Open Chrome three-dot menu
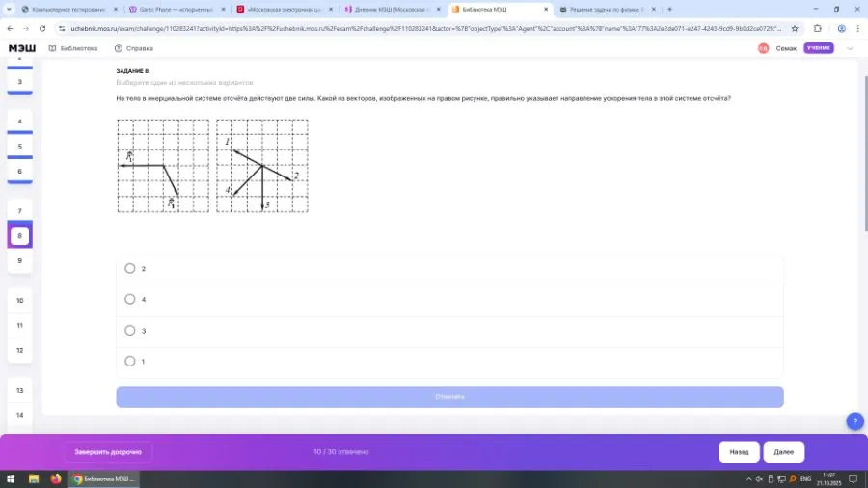 tap(857, 28)
